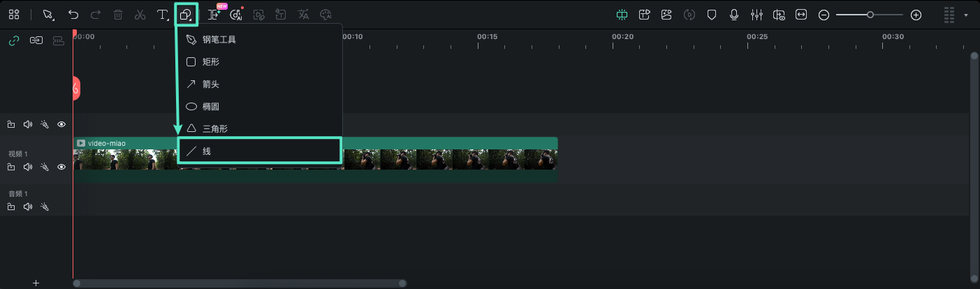Open the shapes tool dropdown

pos(186,15)
